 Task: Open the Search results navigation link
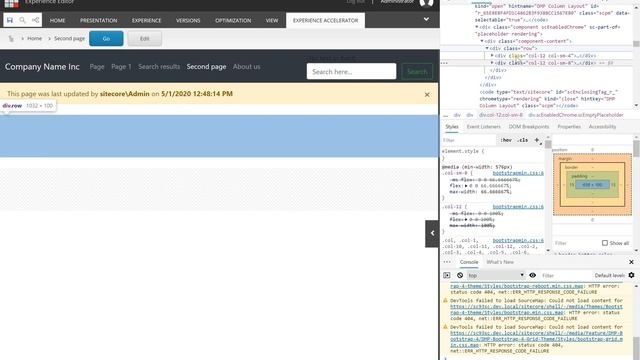(x=159, y=67)
